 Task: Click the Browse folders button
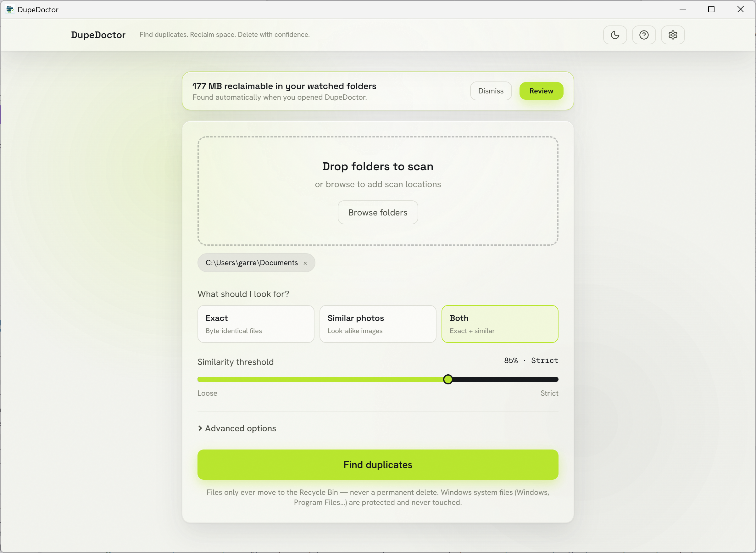[378, 212]
